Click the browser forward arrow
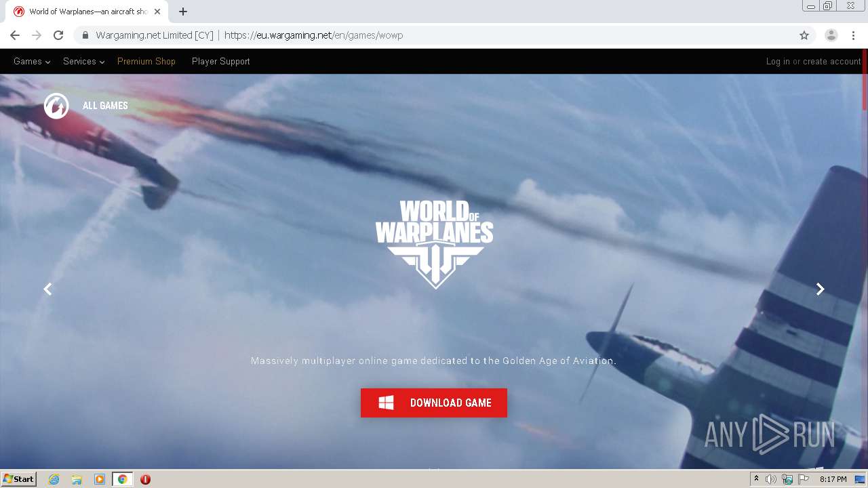Image resolution: width=868 pixels, height=488 pixels. (x=37, y=35)
